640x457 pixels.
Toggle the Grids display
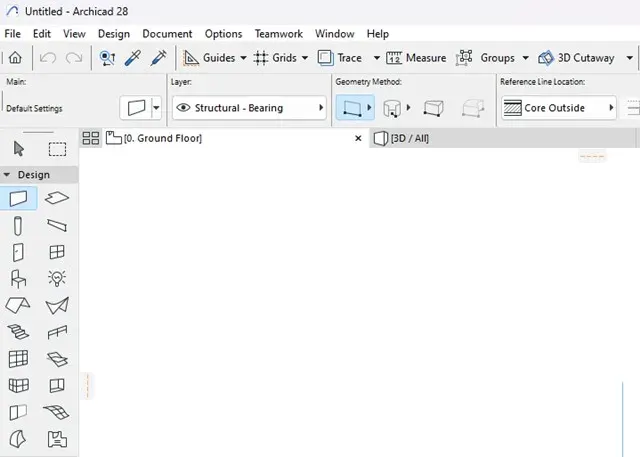[x=275, y=58]
